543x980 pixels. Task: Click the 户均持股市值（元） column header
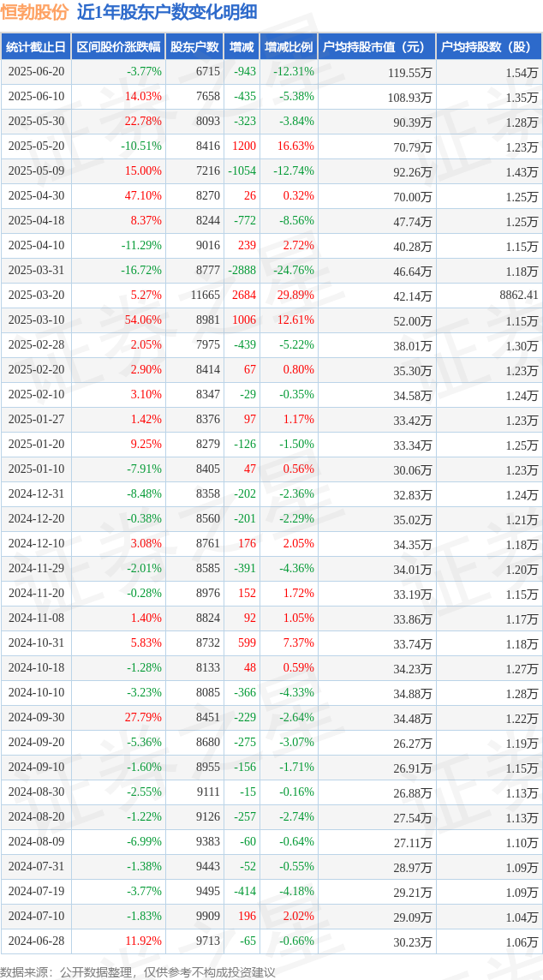[377, 47]
